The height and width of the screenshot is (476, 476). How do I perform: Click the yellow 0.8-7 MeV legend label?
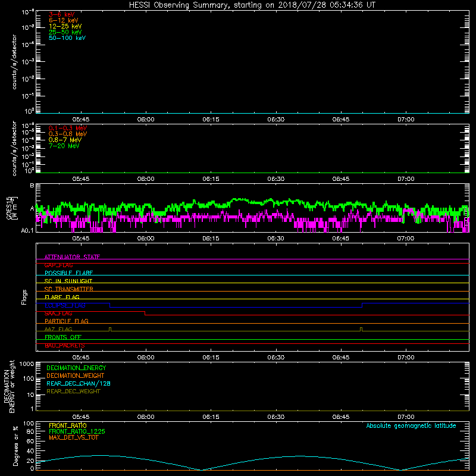click(65, 140)
